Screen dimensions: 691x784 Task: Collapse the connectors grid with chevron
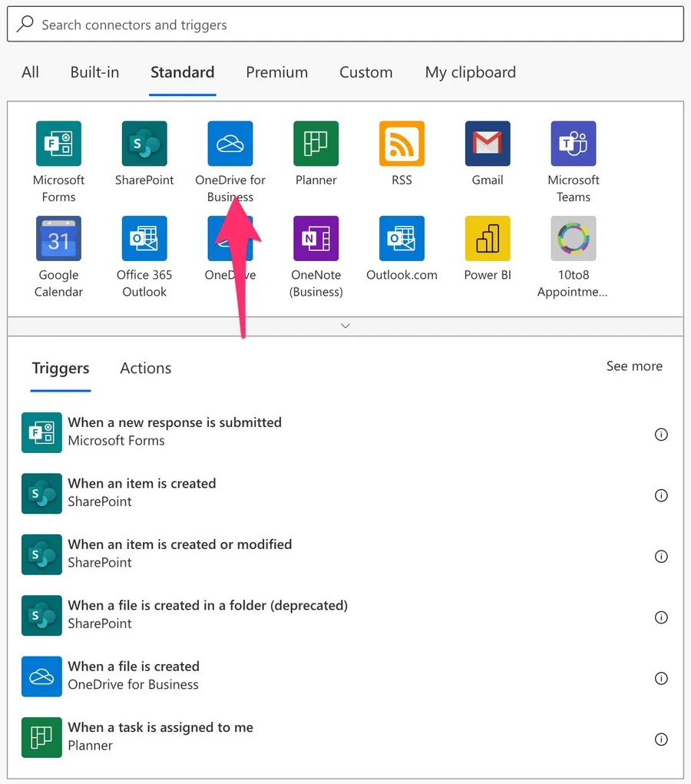pyautogui.click(x=345, y=326)
